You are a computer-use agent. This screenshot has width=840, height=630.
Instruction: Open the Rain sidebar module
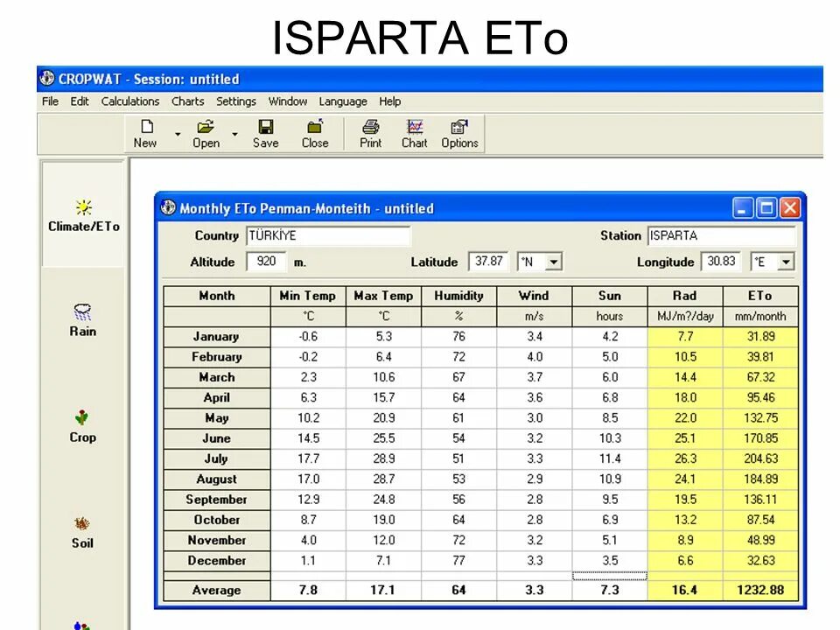82,320
